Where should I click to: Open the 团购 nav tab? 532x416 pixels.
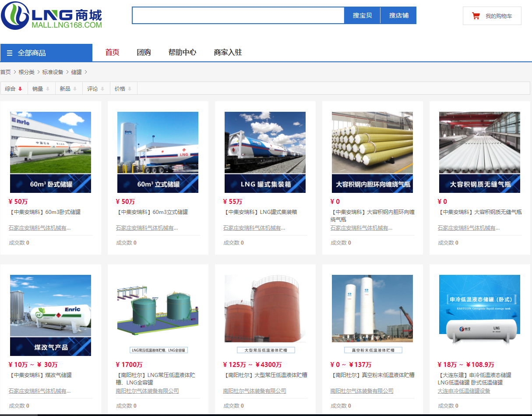(x=144, y=53)
